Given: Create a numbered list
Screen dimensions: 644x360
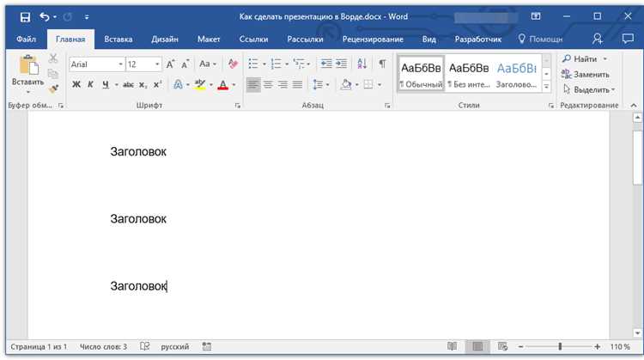Looking at the screenshot, I should (276, 64).
